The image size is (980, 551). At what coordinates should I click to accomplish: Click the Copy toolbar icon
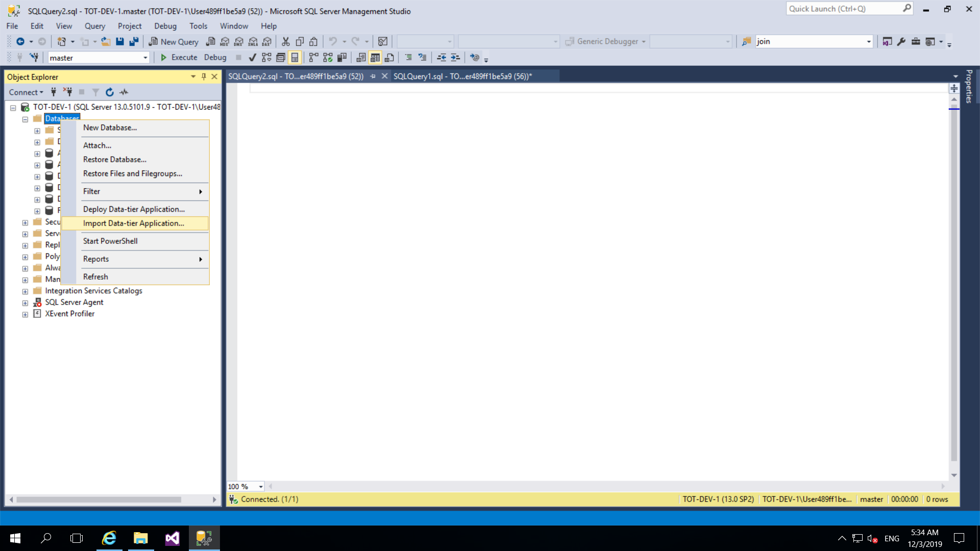coord(300,42)
